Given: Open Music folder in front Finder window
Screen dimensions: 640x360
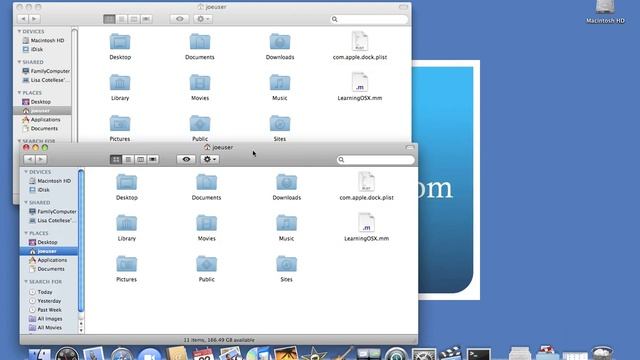Looking at the screenshot, I should pos(287,223).
